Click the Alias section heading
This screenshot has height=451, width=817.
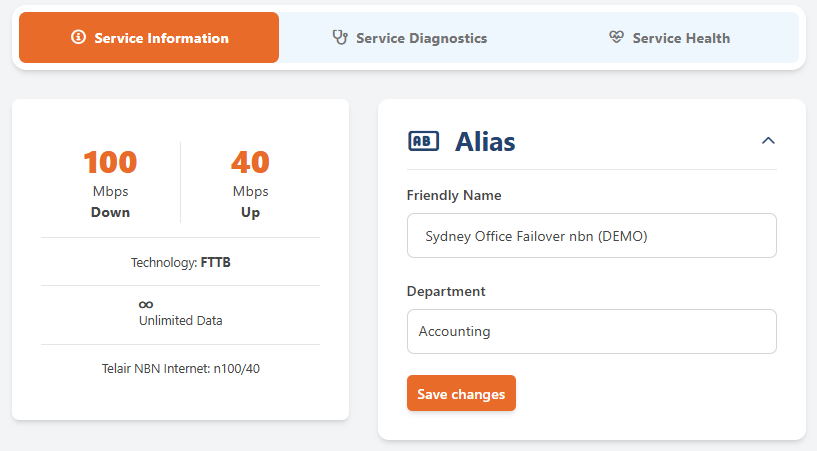pos(485,142)
